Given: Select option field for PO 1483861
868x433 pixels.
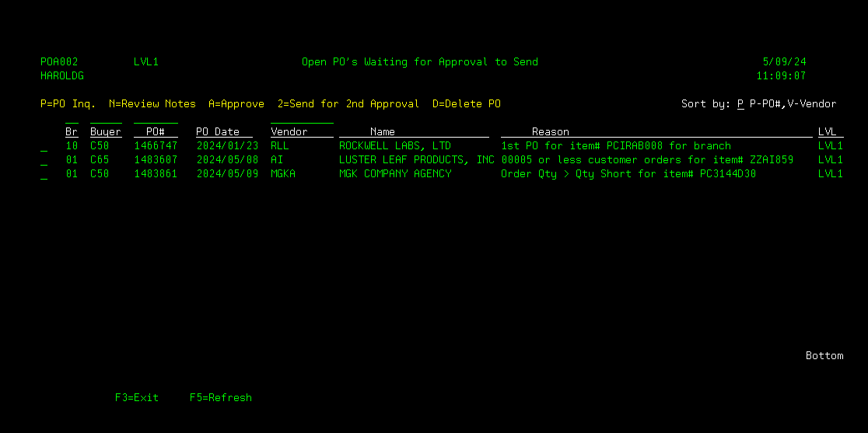Looking at the screenshot, I should 44,174.
